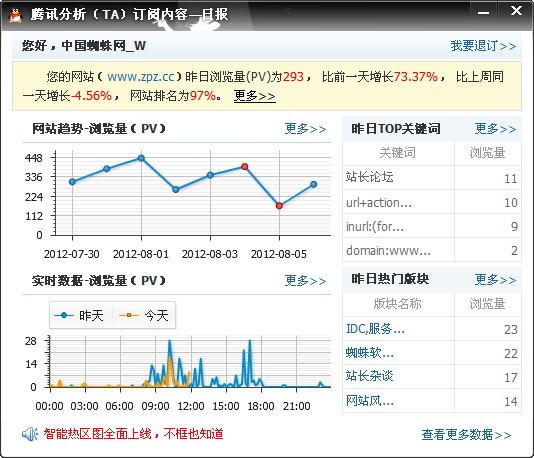Click the last trend data point
534x458 pixels.
click(x=314, y=184)
